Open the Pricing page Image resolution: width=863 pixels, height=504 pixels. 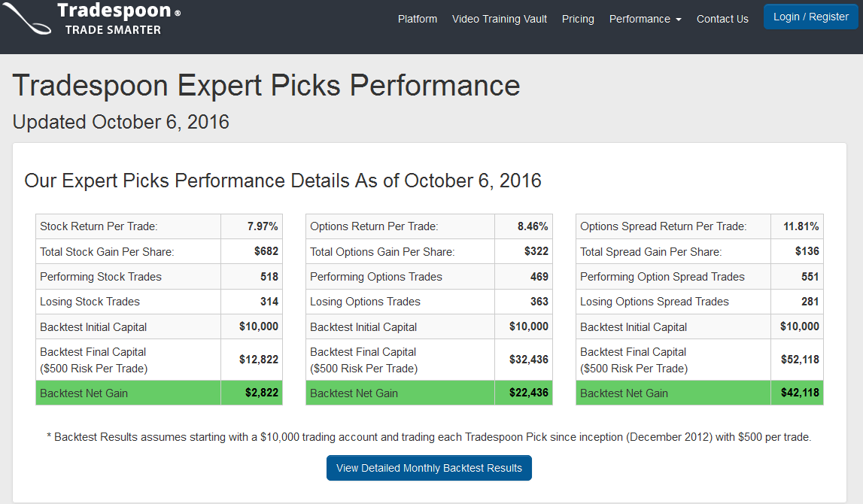(x=578, y=19)
